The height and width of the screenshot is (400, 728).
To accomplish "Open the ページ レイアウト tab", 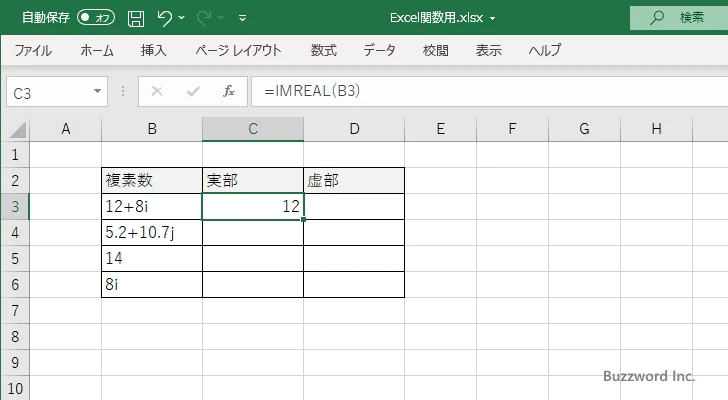I will (238, 50).
